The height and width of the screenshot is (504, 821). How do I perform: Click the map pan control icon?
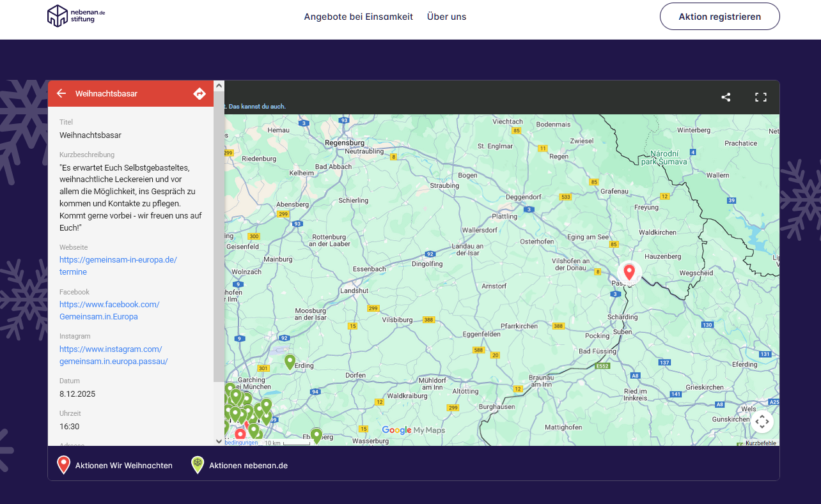point(761,422)
